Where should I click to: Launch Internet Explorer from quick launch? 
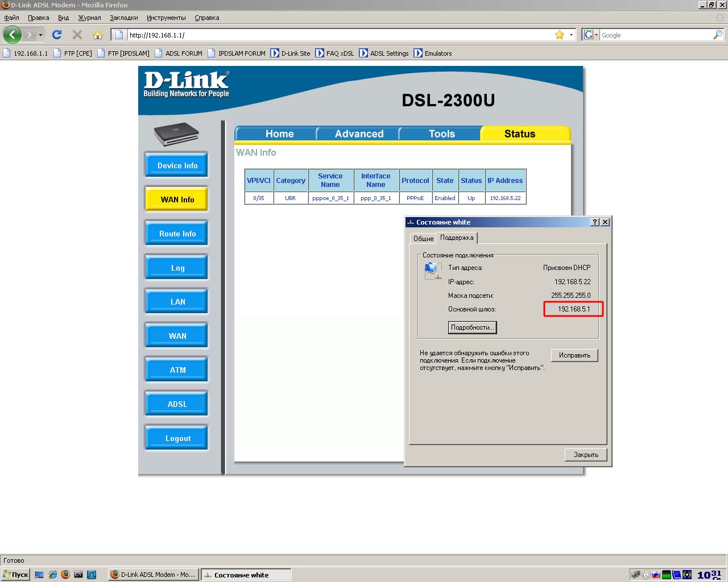[52, 575]
